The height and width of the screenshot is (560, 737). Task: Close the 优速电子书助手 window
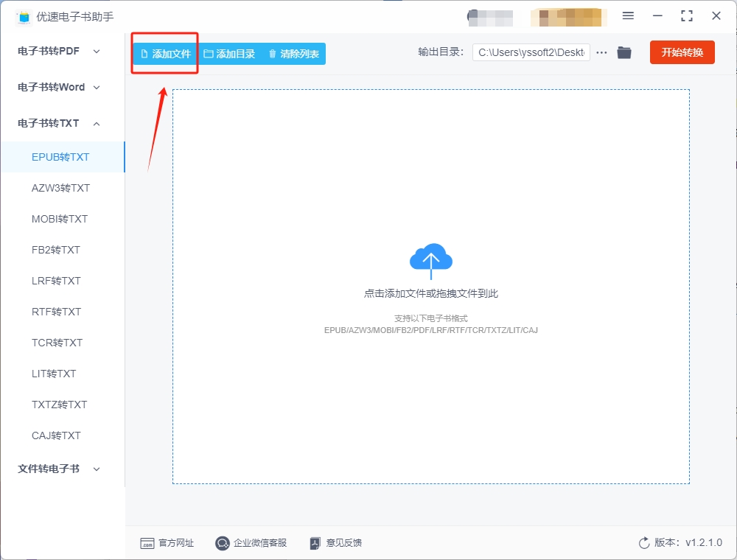coord(716,16)
